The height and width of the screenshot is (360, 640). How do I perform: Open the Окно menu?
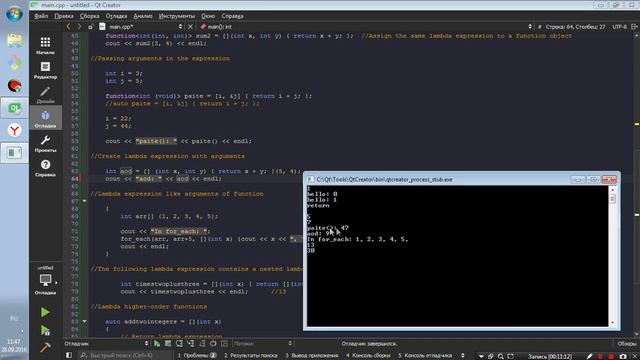click(x=208, y=16)
